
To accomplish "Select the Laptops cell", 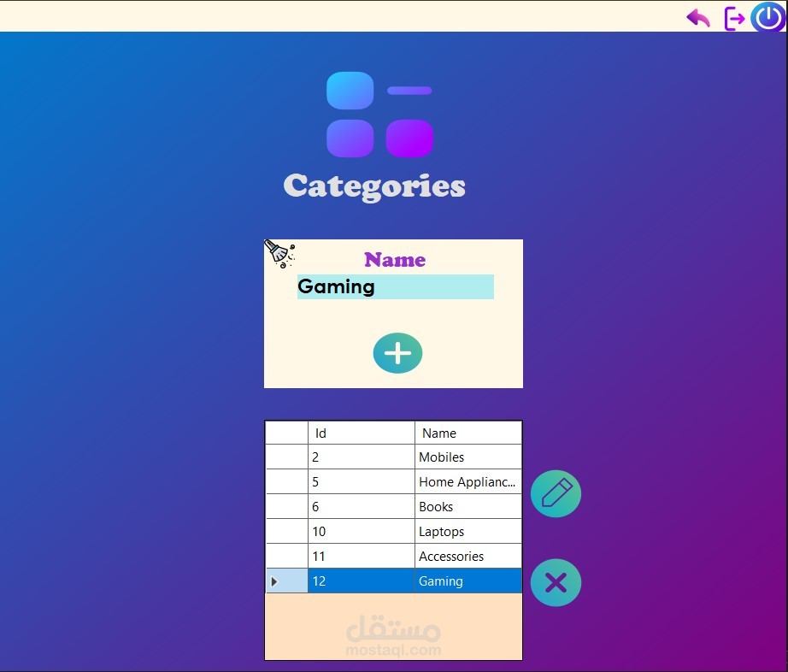I will [x=468, y=531].
